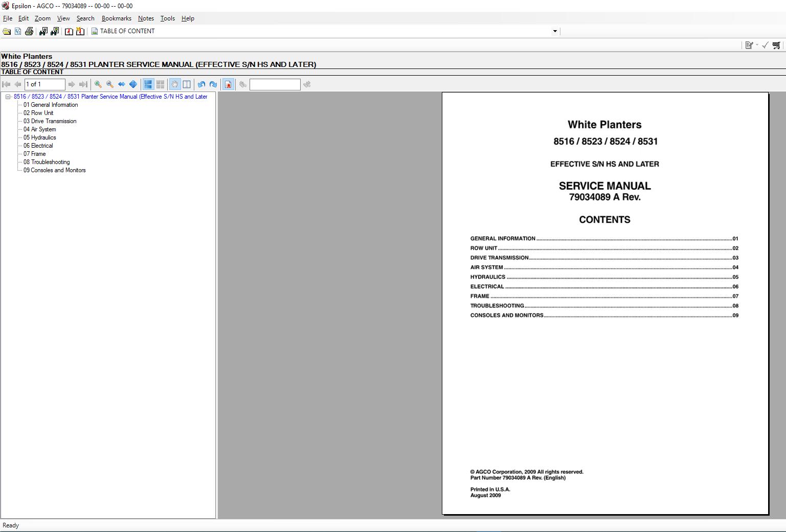The width and height of the screenshot is (786, 532).
Task: Click the notes document pencil icon
Action: click(749, 45)
